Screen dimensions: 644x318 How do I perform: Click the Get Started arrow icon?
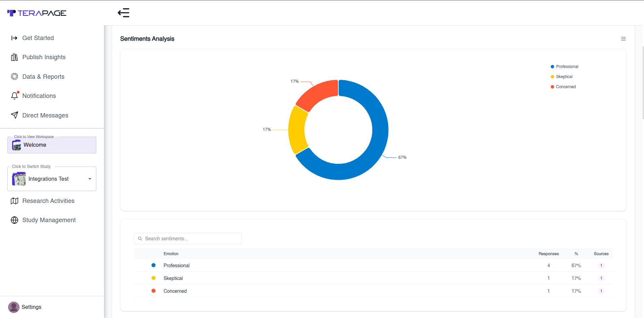pos(14,38)
